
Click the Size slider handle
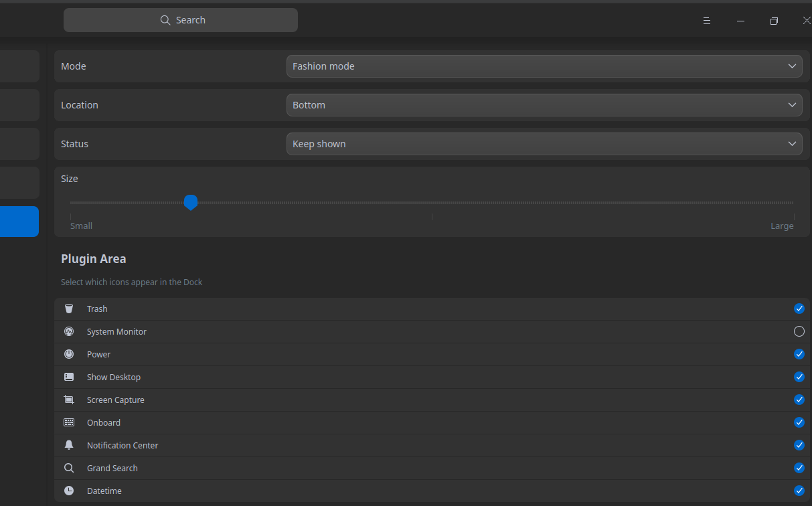(x=191, y=203)
